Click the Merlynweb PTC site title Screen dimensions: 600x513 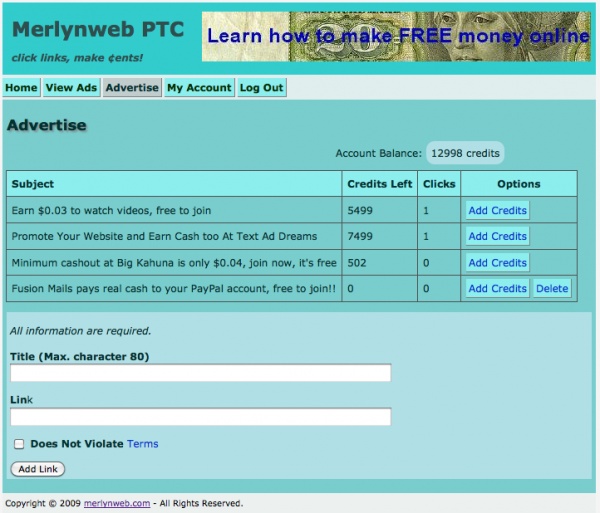(98, 29)
